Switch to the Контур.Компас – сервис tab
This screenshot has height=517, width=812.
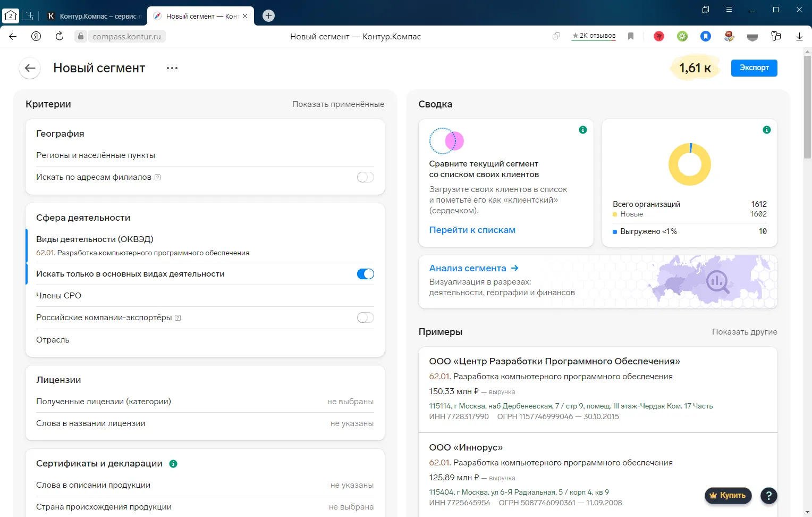pyautogui.click(x=95, y=16)
